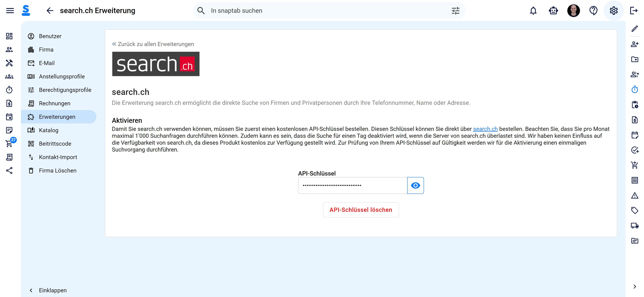Screen dimensions: 644x297
Task: Open timer stopwatch icon in left rail
Action: 9,90
